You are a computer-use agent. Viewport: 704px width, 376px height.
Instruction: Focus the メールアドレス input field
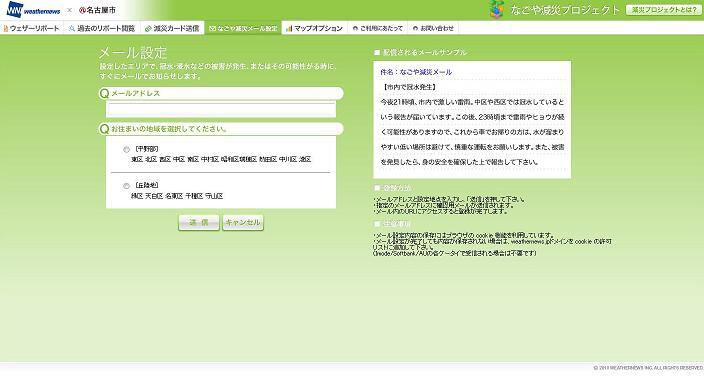click(x=221, y=110)
